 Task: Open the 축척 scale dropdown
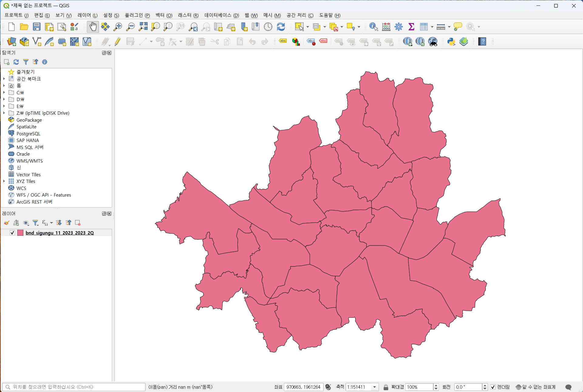pos(374,387)
